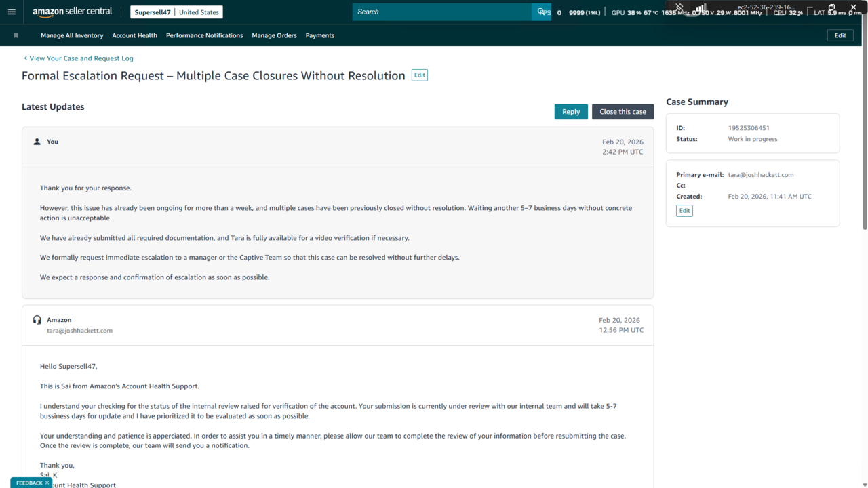This screenshot has height=488, width=868.
Task: Click the 'This is Sai from Amazon's Account Health Support' line
Action: click(119, 386)
